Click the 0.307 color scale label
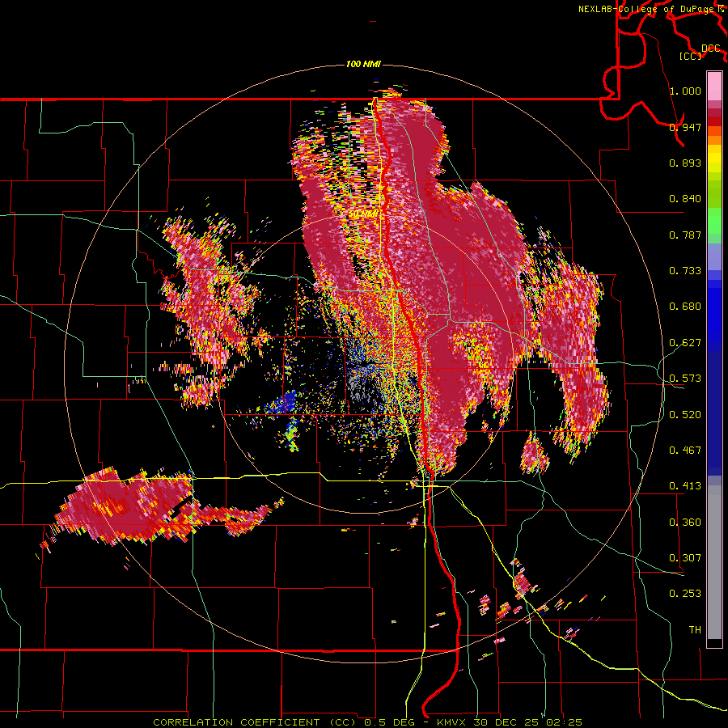 [x=685, y=558]
